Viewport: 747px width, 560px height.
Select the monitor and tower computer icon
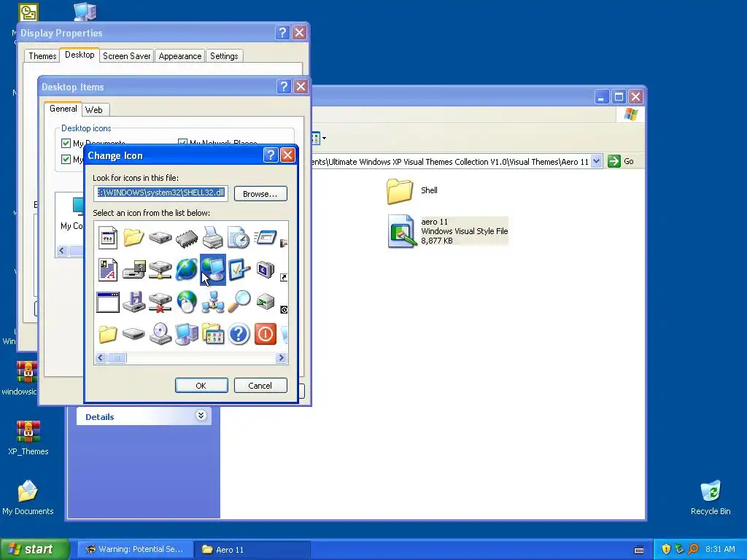186,334
